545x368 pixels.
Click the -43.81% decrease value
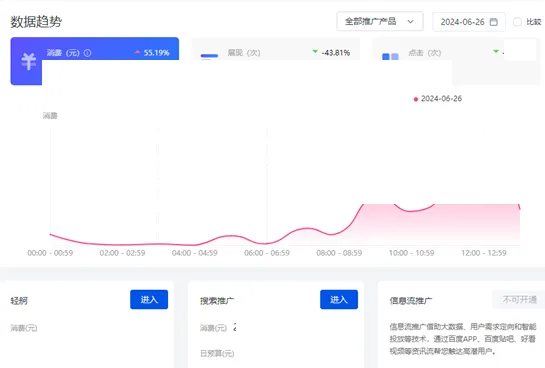335,53
